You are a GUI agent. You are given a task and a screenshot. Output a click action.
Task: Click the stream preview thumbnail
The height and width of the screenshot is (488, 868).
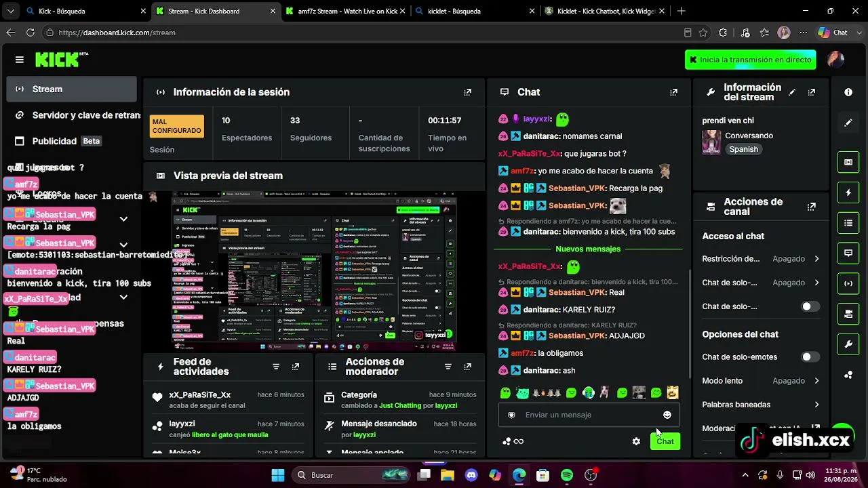(314, 271)
